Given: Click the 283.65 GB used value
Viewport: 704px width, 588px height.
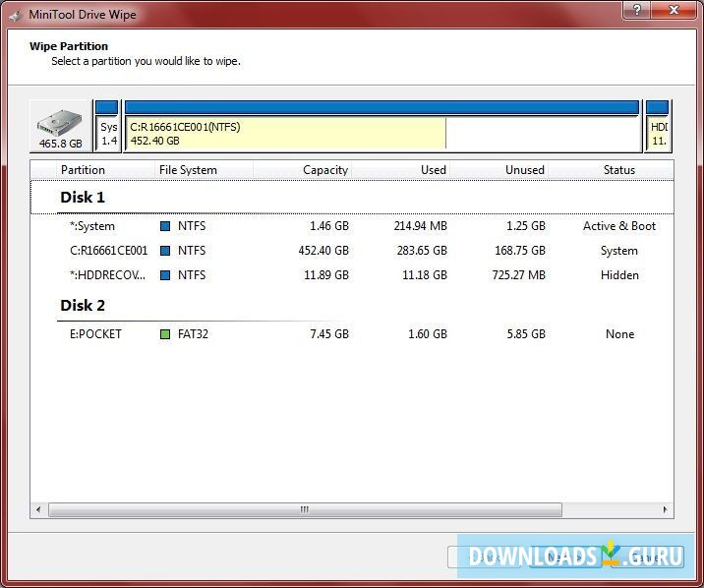Looking at the screenshot, I should (x=422, y=251).
